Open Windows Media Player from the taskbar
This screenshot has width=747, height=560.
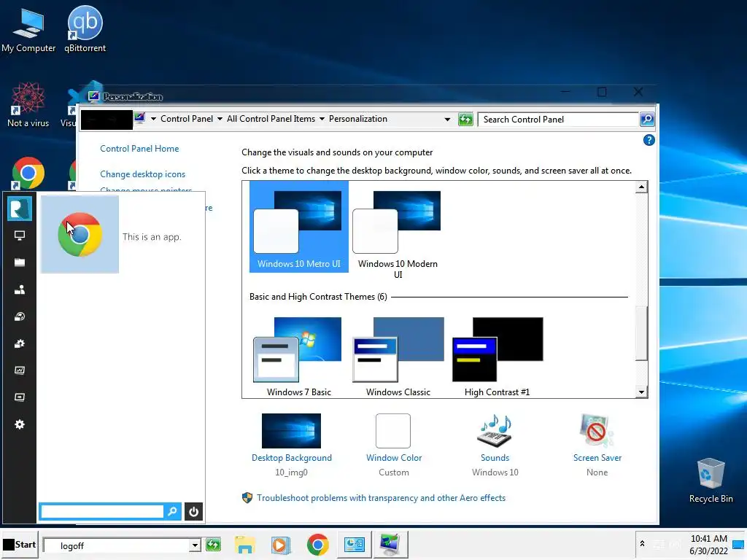(x=281, y=545)
